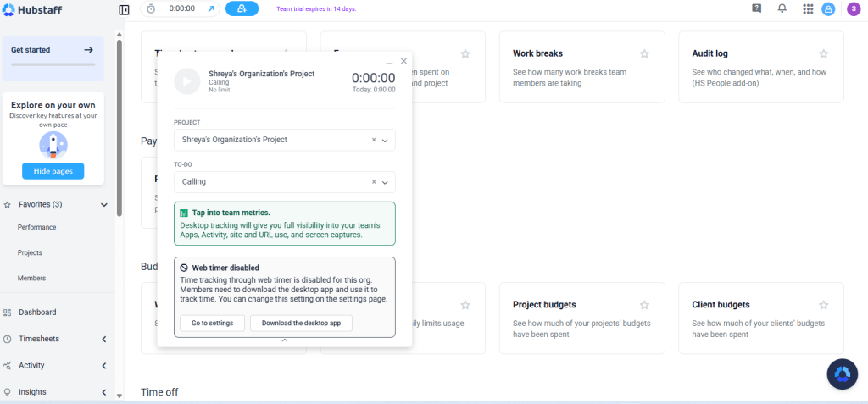Click the help question mark icon
868x404 pixels.
tap(757, 8)
